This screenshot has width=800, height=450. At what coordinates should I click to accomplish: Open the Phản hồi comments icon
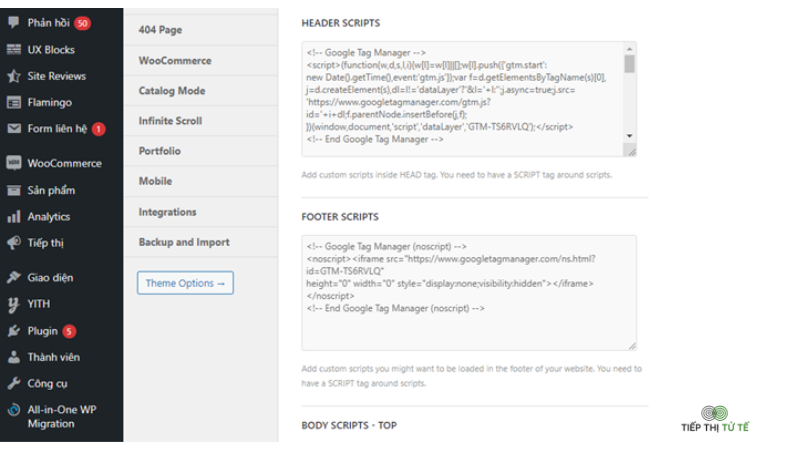coord(14,22)
